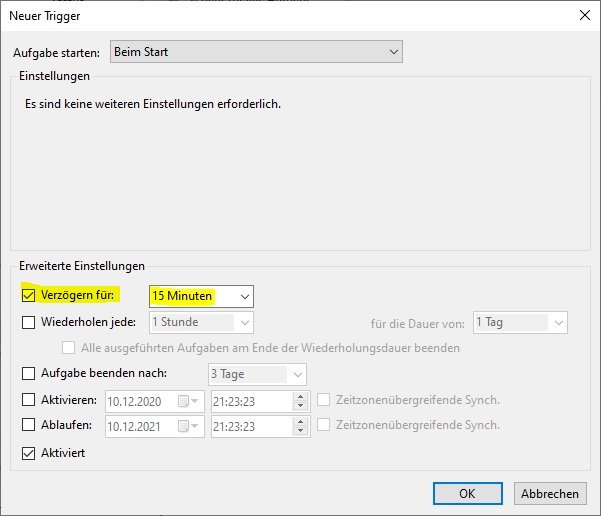Uncheck the 'Aktiviert' checkbox
This screenshot has width=601, height=516.
coord(28,453)
